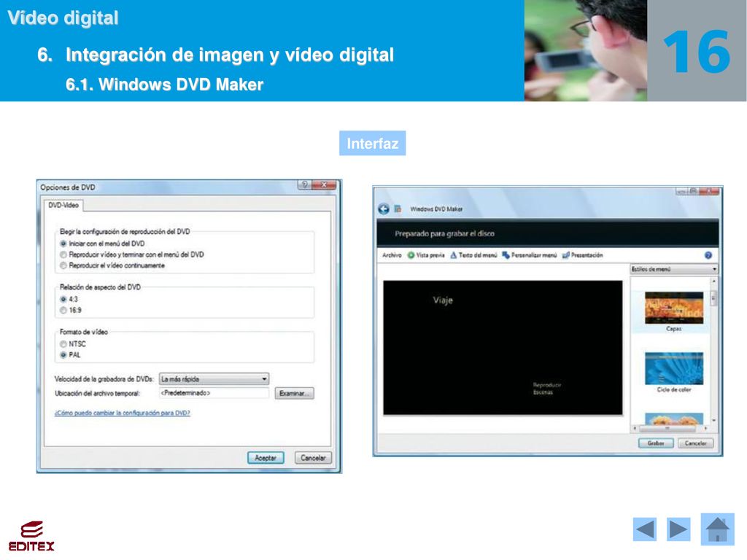Select the partially visible orange style thumbnail

[673, 419]
